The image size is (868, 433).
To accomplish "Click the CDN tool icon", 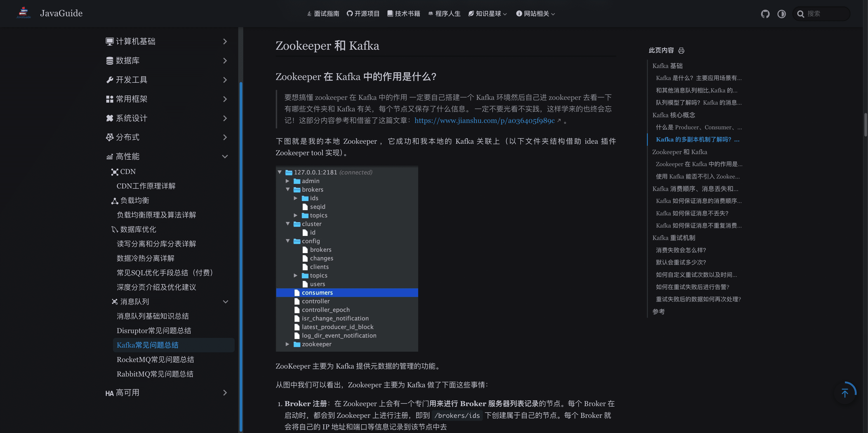I will coord(115,172).
